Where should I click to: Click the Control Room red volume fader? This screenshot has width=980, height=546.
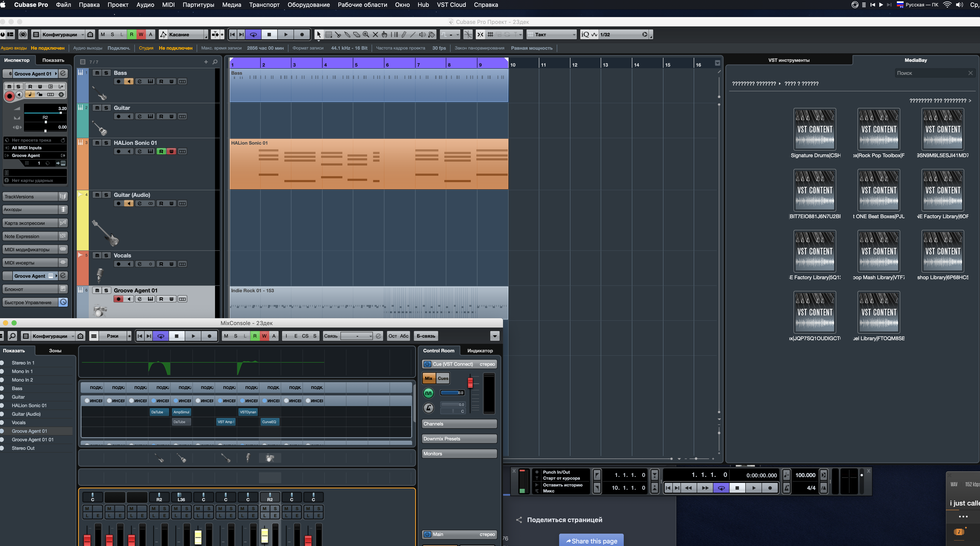470,382
